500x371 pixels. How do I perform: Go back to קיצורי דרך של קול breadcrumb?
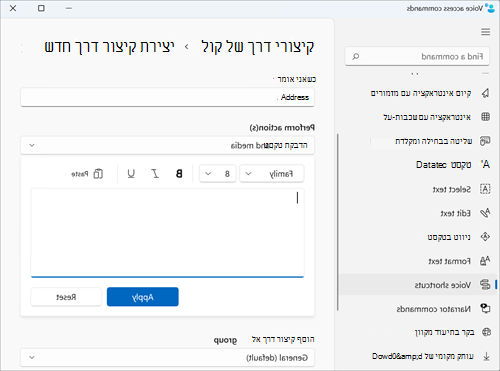coord(258,47)
